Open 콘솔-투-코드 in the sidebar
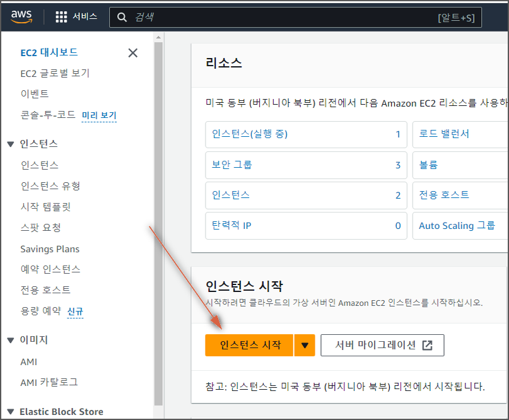 pos(48,115)
